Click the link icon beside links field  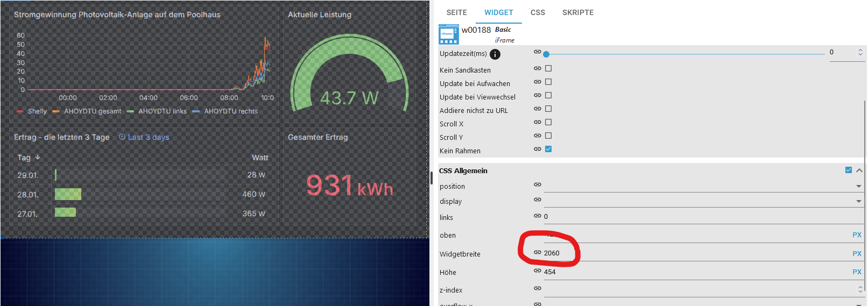click(x=538, y=216)
